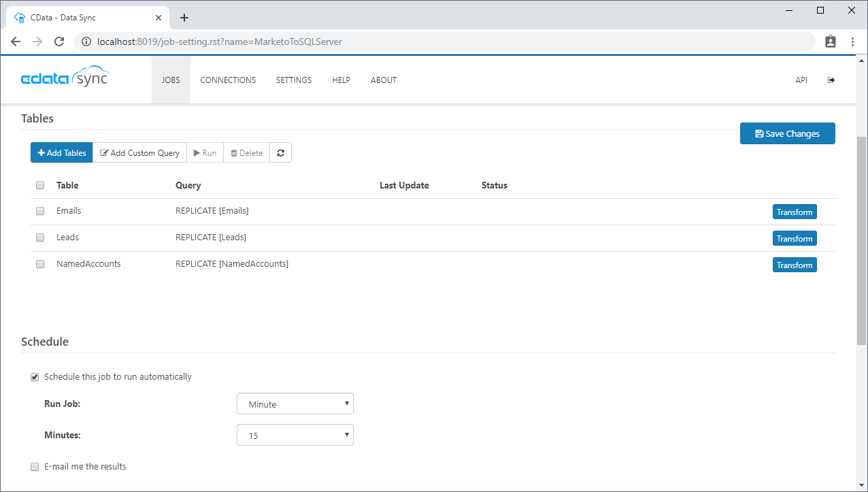Click inside the browser address bar
The image size is (868, 492).
click(408, 42)
